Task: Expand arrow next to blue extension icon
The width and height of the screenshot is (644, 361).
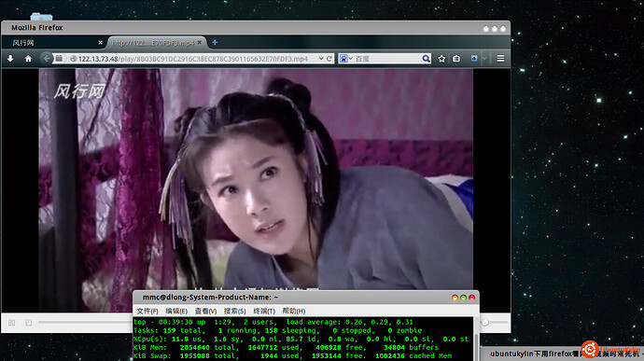Action: point(484,59)
